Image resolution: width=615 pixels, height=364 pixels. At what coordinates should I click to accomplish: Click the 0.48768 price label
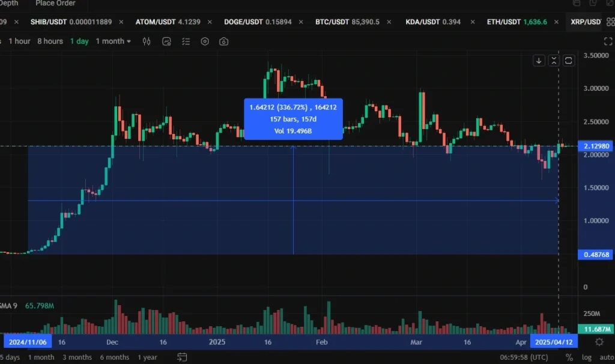(596, 255)
